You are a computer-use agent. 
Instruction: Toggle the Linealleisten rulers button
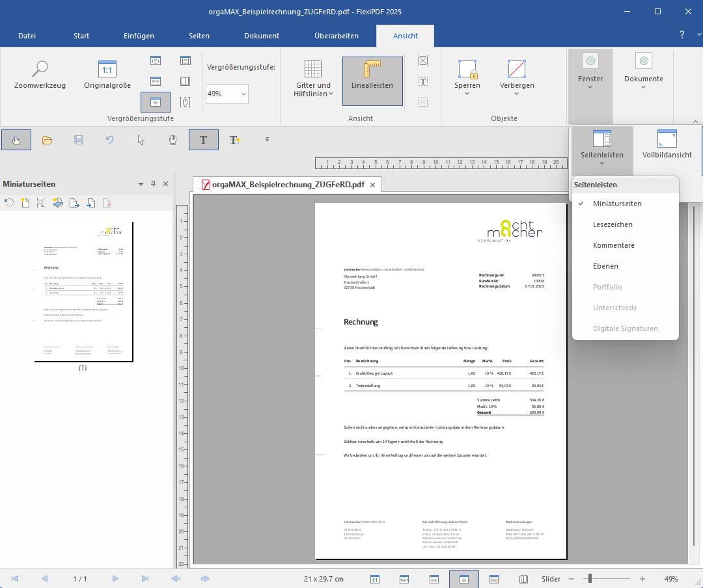[372, 81]
